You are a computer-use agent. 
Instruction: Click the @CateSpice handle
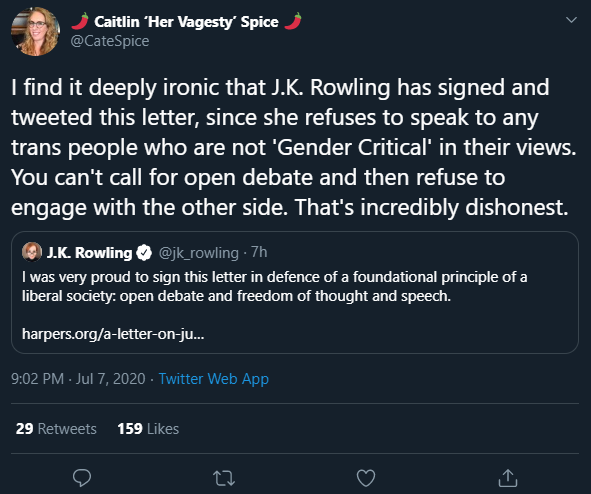(x=110, y=41)
